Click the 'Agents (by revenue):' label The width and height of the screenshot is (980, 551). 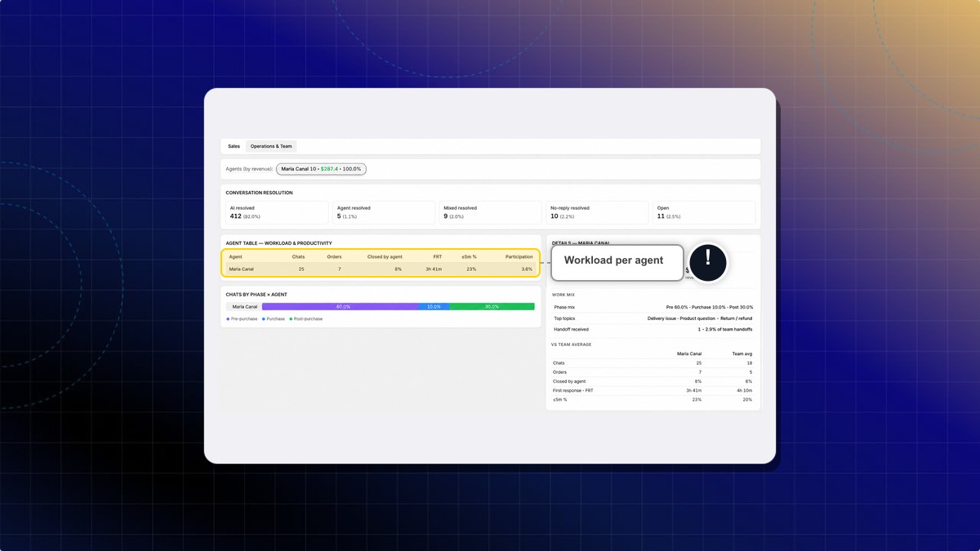(x=249, y=169)
